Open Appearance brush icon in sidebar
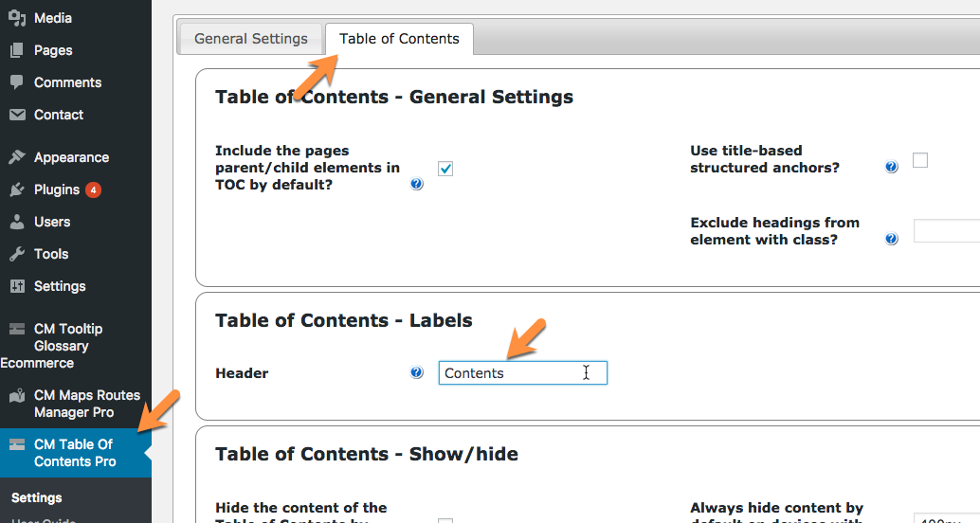 [x=17, y=157]
